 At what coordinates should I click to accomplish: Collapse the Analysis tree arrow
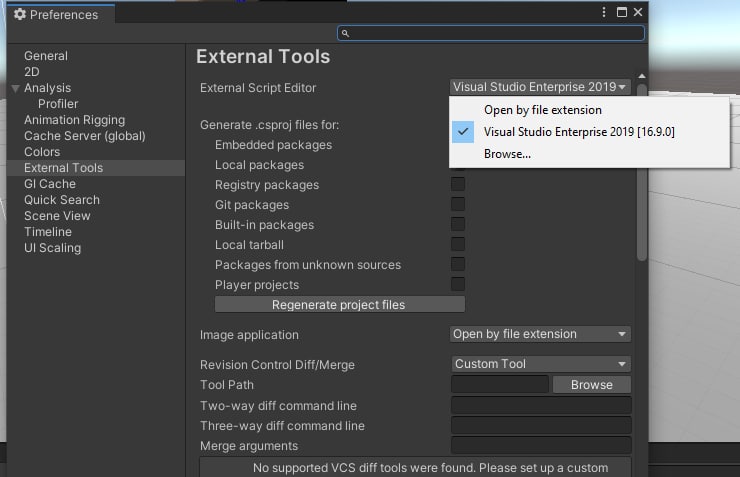point(16,88)
